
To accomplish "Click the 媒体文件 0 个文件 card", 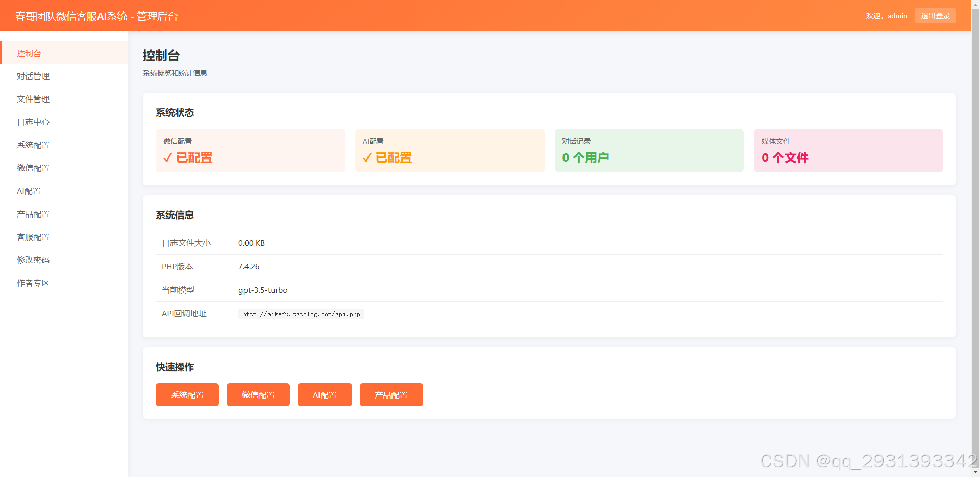I will (848, 150).
